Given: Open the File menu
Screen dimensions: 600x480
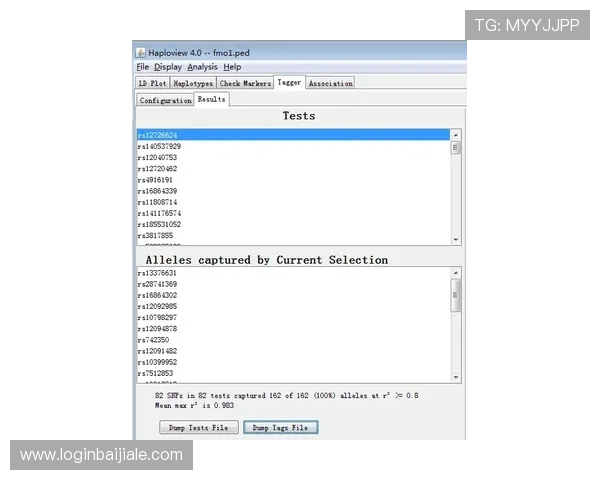Looking at the screenshot, I should (x=142, y=67).
